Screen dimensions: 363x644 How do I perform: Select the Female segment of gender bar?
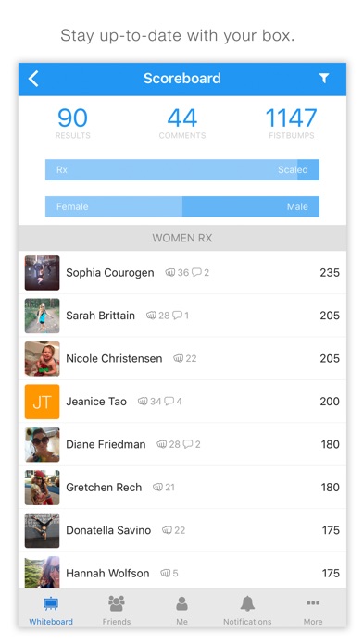(x=114, y=206)
